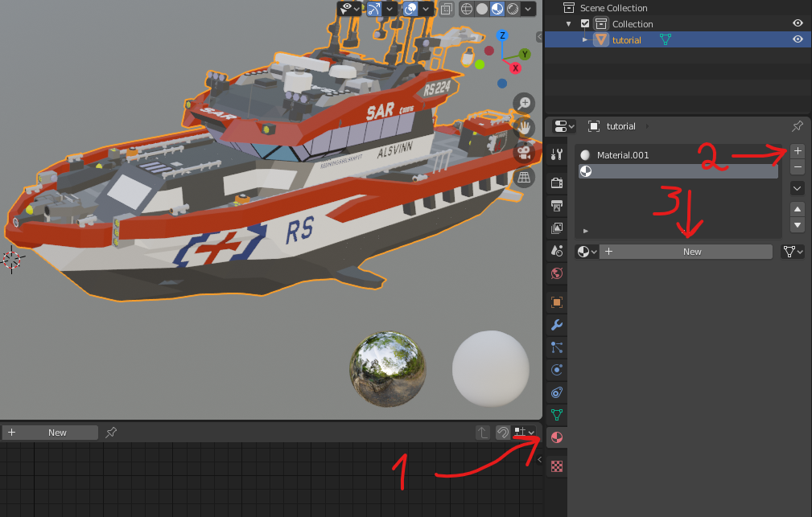Open the object type visibility dropdown

tap(349, 9)
